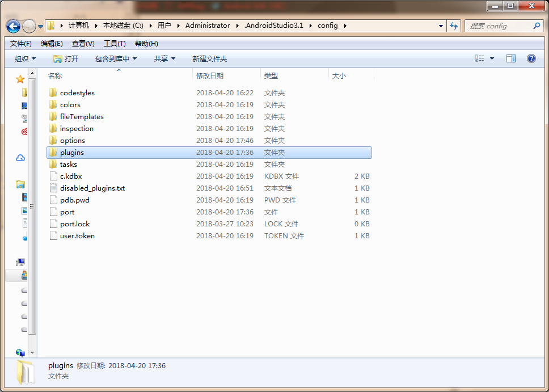549x392 pixels.
Task: Click the greyed Forward arrow button
Action: 29,26
